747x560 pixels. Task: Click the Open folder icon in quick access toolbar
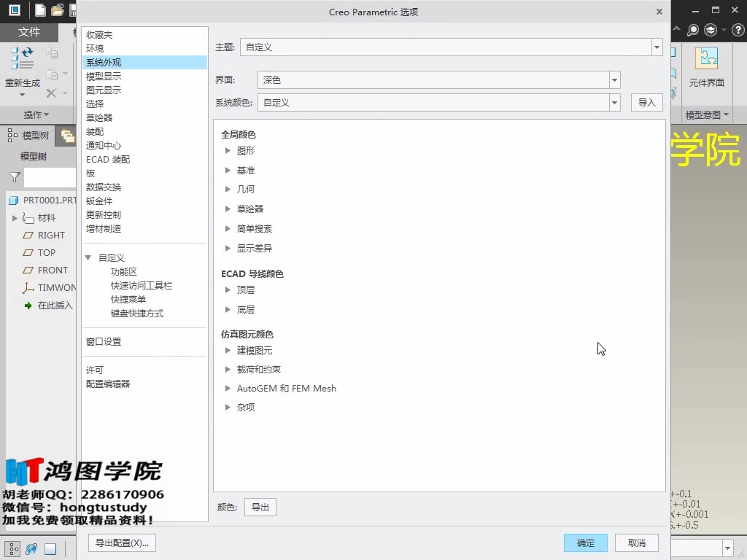click(x=57, y=9)
